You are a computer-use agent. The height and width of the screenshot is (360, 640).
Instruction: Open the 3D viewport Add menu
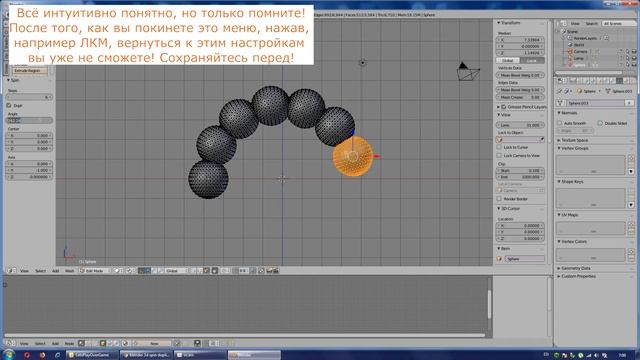point(56,271)
